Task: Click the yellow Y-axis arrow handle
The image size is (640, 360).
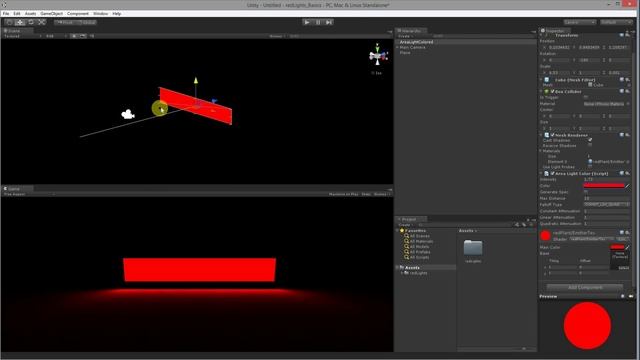Action: pos(196,80)
